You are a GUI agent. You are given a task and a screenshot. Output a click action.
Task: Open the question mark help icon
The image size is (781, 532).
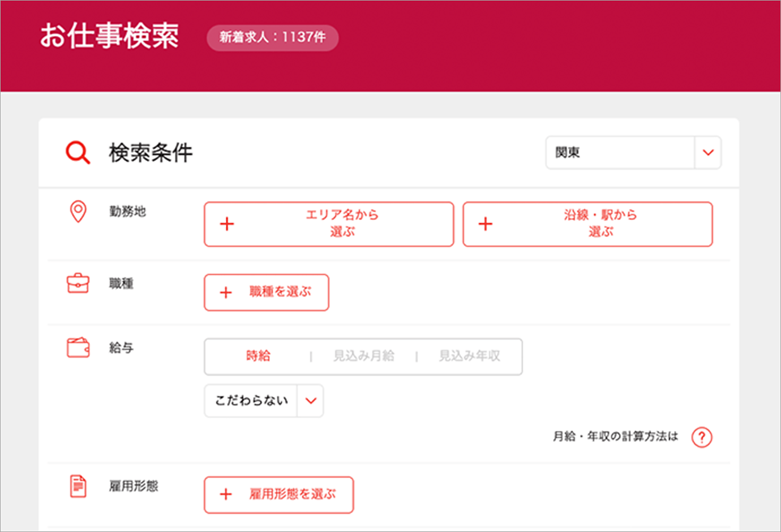(702, 437)
